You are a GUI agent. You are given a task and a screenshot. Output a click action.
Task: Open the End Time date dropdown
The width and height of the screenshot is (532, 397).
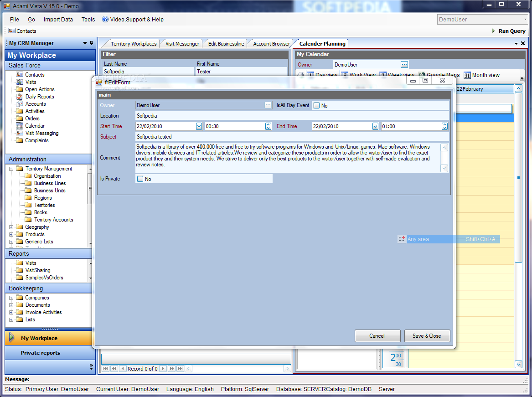tap(375, 126)
